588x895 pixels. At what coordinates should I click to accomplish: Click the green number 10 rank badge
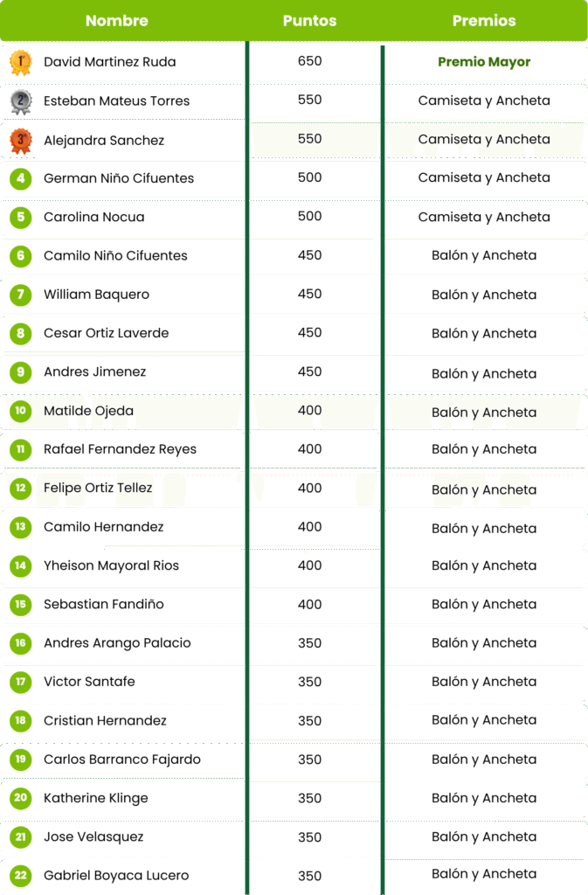20,411
